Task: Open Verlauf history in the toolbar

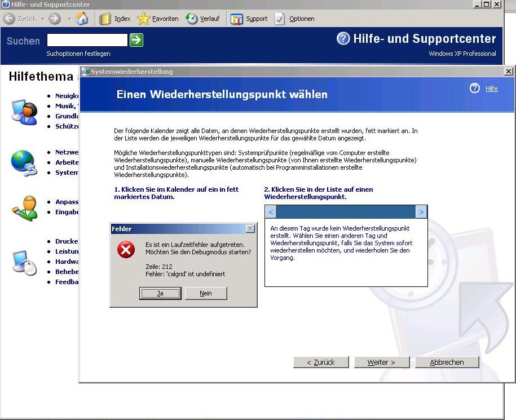Action: [x=202, y=19]
